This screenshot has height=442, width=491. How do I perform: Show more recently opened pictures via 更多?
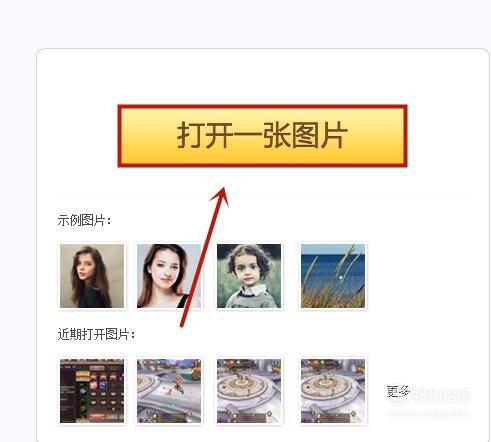click(397, 391)
